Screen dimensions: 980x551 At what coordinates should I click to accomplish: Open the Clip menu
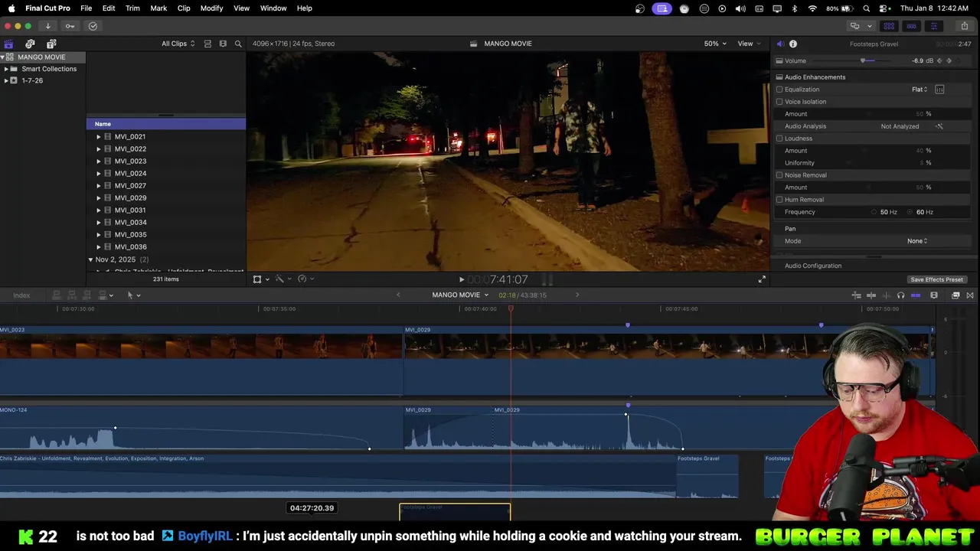click(184, 8)
